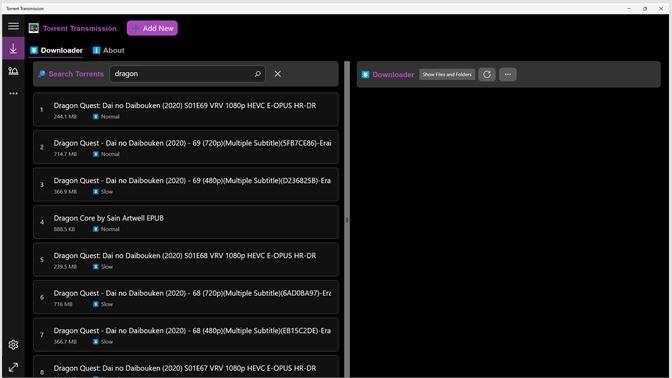Click the Torrent Transmission app logo
The height and width of the screenshot is (378, 672).
point(34,28)
